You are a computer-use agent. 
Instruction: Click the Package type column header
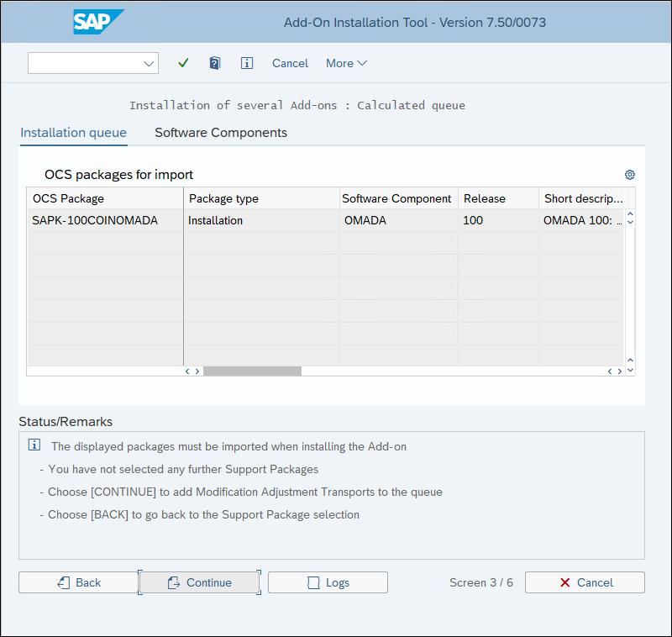click(x=261, y=198)
